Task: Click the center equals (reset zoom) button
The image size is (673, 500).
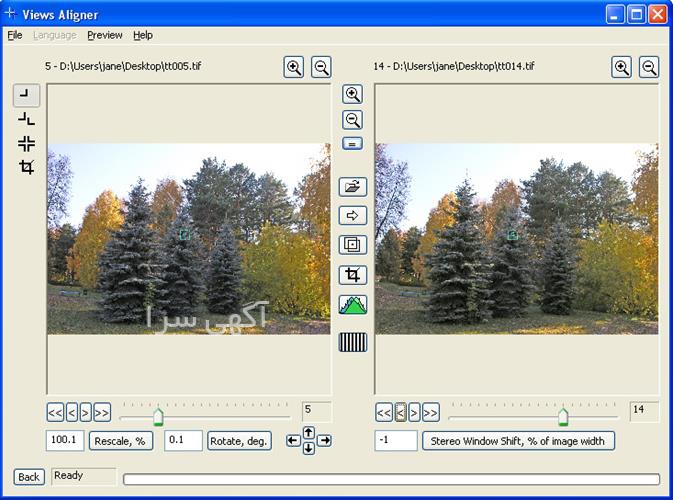Action: [x=352, y=143]
